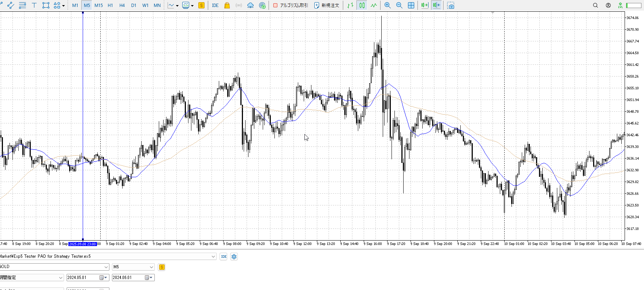Open the VPS cloud icon
The width and height of the screenshot is (644, 290).
click(x=250, y=5)
